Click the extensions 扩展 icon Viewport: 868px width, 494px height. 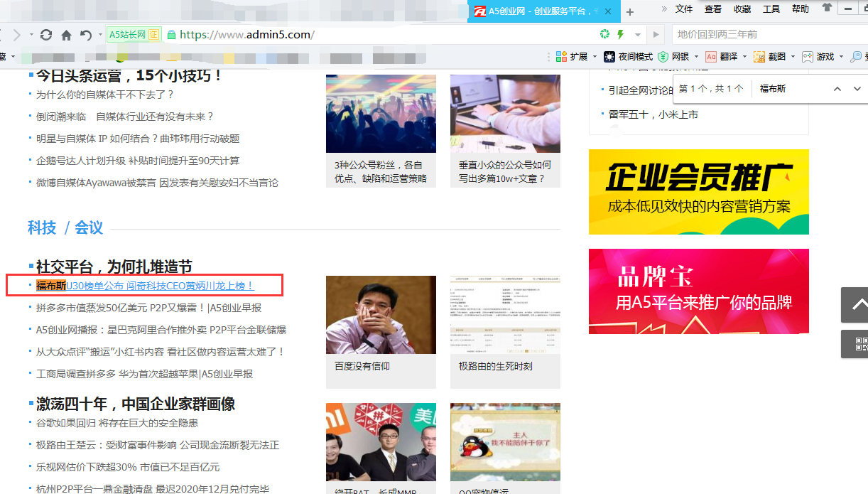pos(561,56)
